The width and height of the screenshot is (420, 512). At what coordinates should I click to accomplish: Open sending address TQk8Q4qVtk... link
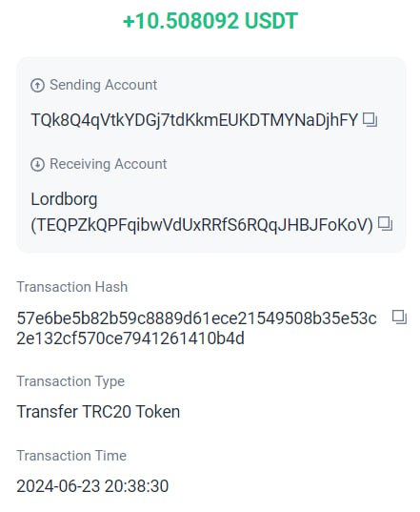[x=194, y=120]
